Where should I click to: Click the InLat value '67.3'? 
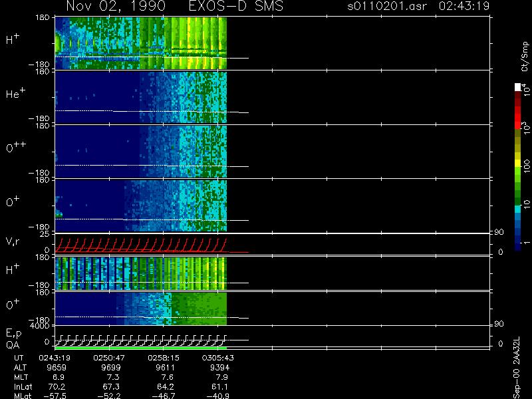(x=111, y=386)
